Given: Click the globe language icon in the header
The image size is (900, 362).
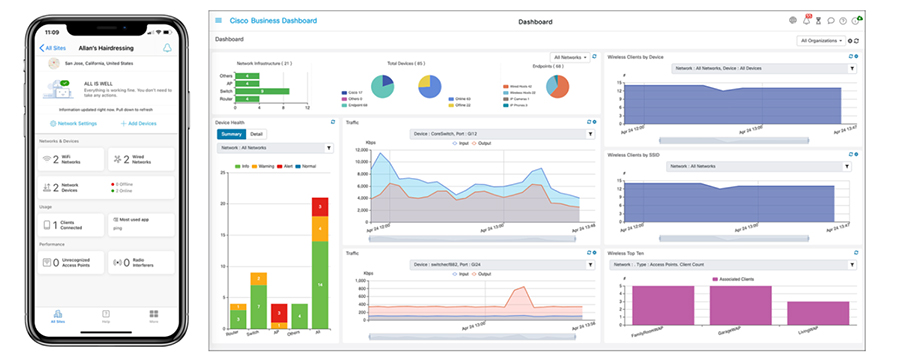Looking at the screenshot, I should (793, 21).
